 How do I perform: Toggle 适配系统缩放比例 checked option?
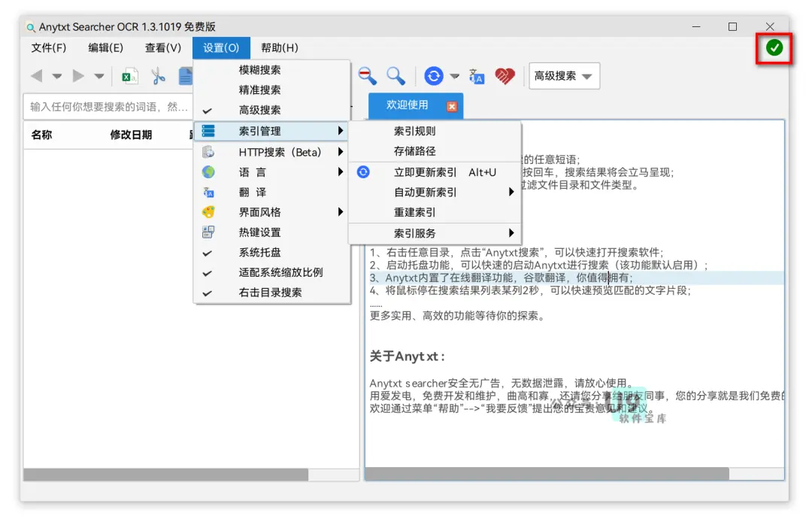coord(272,272)
